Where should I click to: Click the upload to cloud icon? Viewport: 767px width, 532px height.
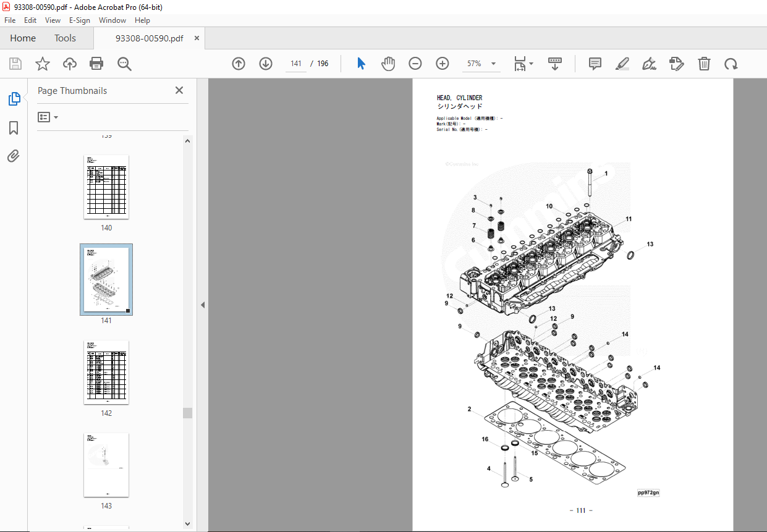69,64
